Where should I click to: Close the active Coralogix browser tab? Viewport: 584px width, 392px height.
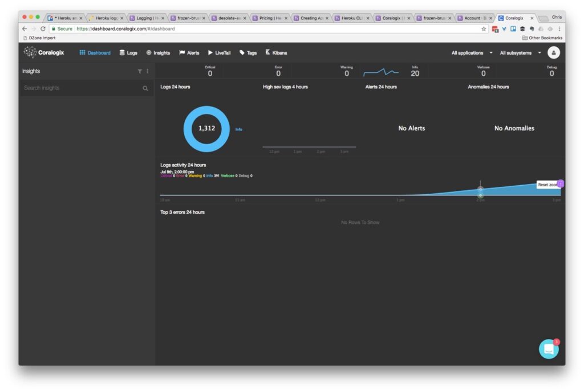[x=532, y=18]
